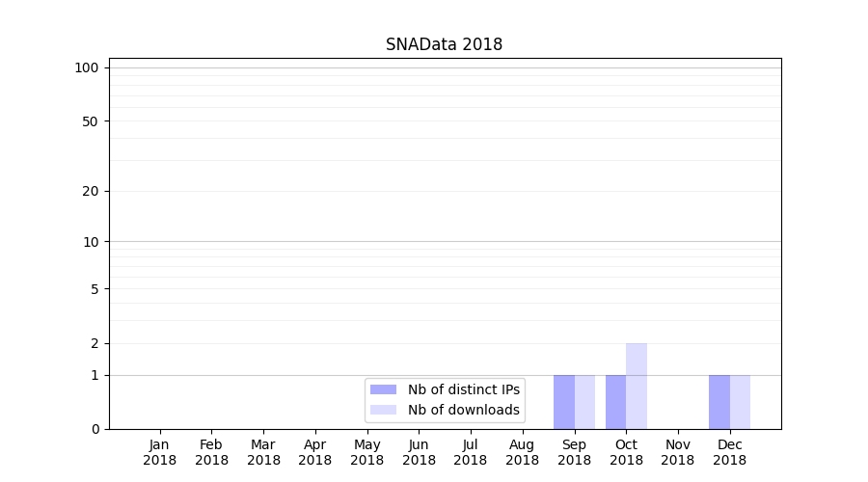Click the September distinct IPs bar
868x482 pixels.
[564, 402]
